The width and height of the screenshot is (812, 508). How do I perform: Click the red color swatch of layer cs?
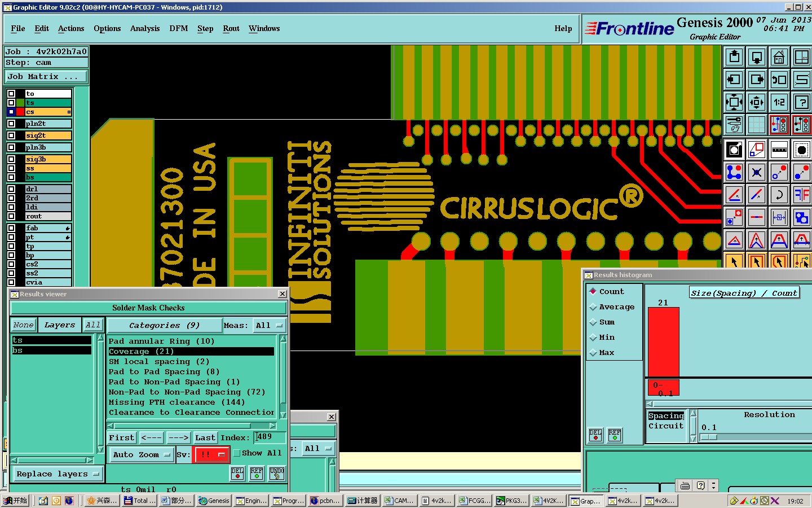coord(20,112)
